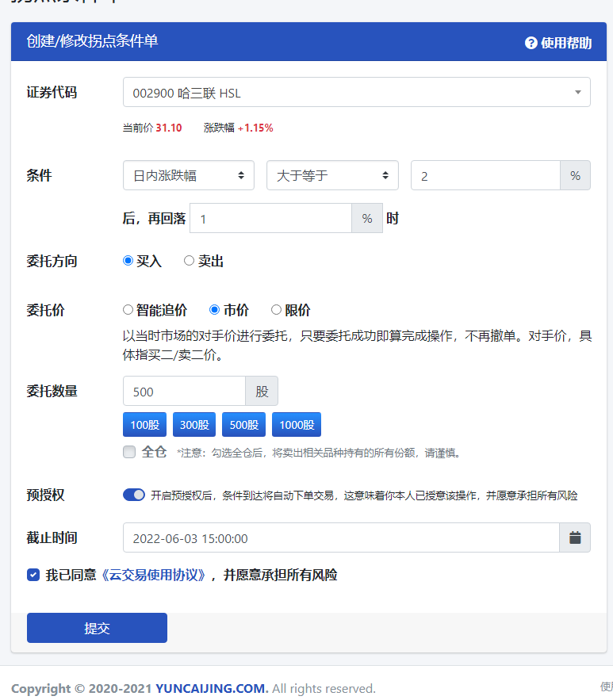613x700 pixels.
Task: Uncheck the agreement consent checkbox
Action: tap(33, 575)
